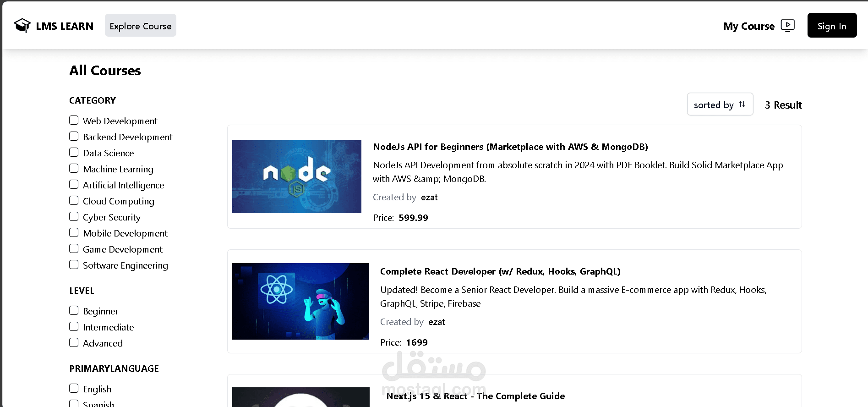This screenshot has height=407, width=868.
Task: Tick the Backend Development checkbox
Action: [74, 136]
